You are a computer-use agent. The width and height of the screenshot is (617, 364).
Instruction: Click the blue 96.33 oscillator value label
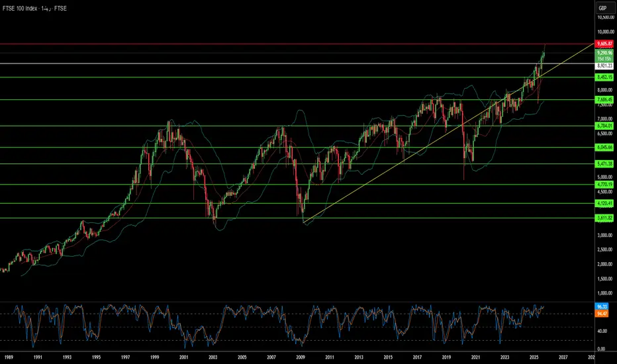pos(602,306)
